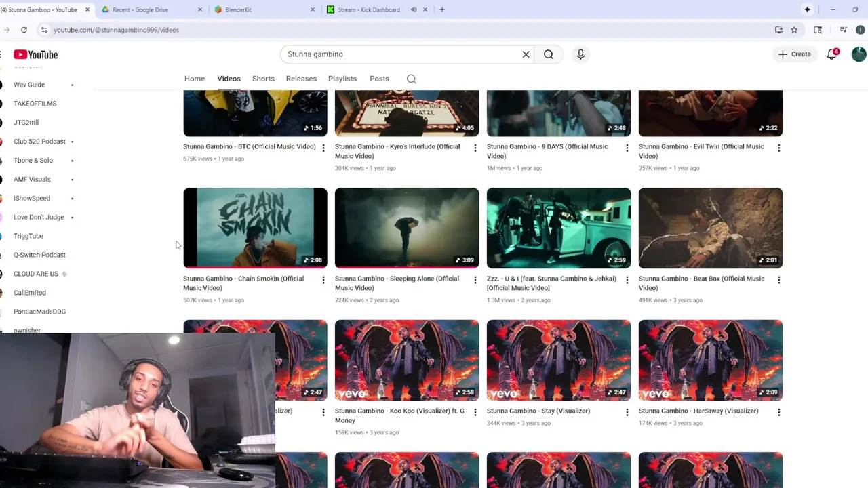Play the Sleeping Alone video thumbnail
The image size is (868, 488).
407,228
